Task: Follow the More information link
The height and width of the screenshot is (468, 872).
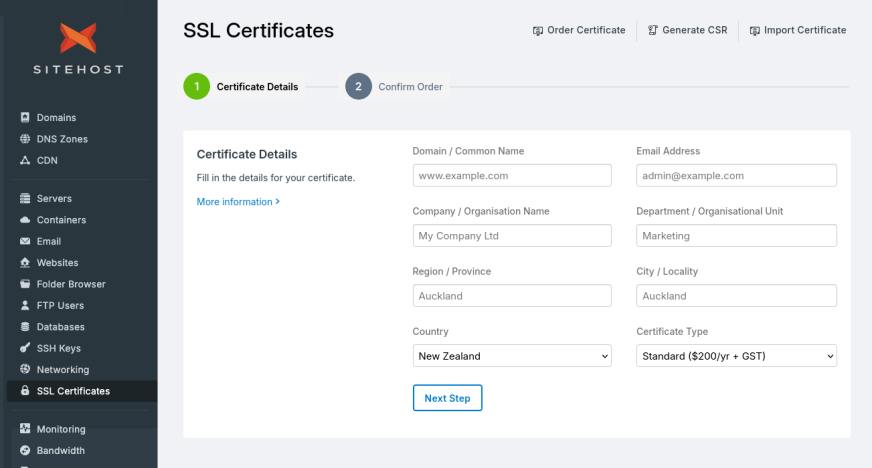Action: click(238, 202)
